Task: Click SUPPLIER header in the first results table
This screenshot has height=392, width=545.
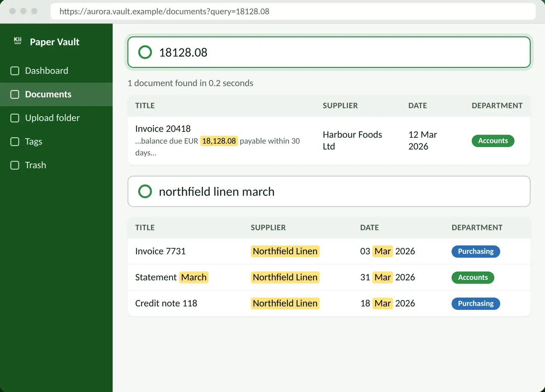Action: tap(340, 105)
